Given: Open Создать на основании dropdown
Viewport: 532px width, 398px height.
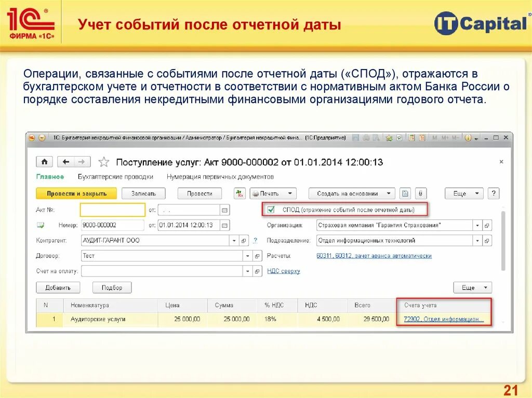Looking at the screenshot, I should 352,194.
